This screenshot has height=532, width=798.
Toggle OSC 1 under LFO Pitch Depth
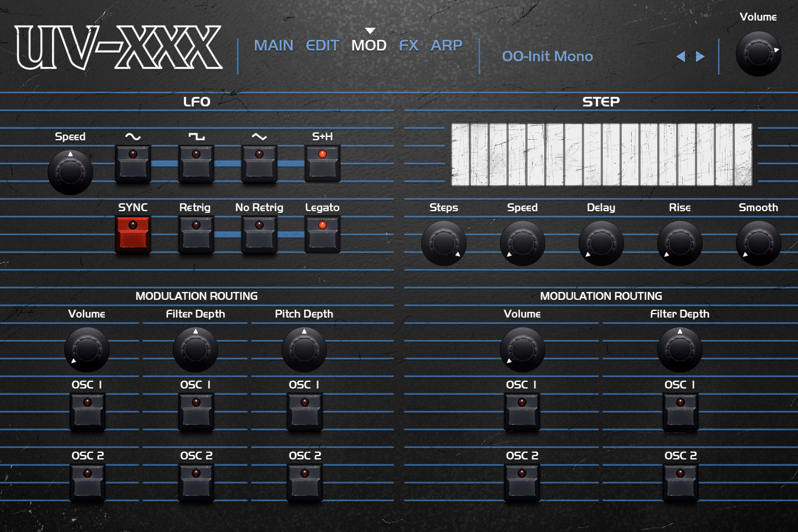[304, 412]
